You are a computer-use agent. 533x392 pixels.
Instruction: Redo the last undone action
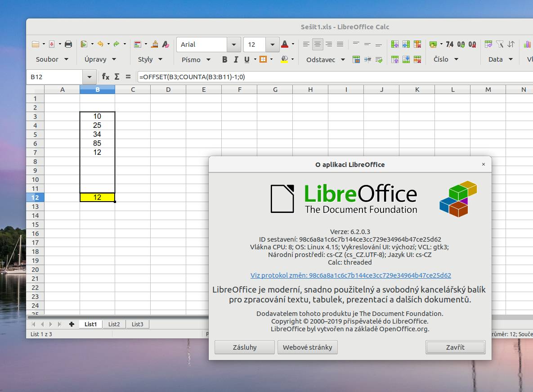(x=116, y=44)
